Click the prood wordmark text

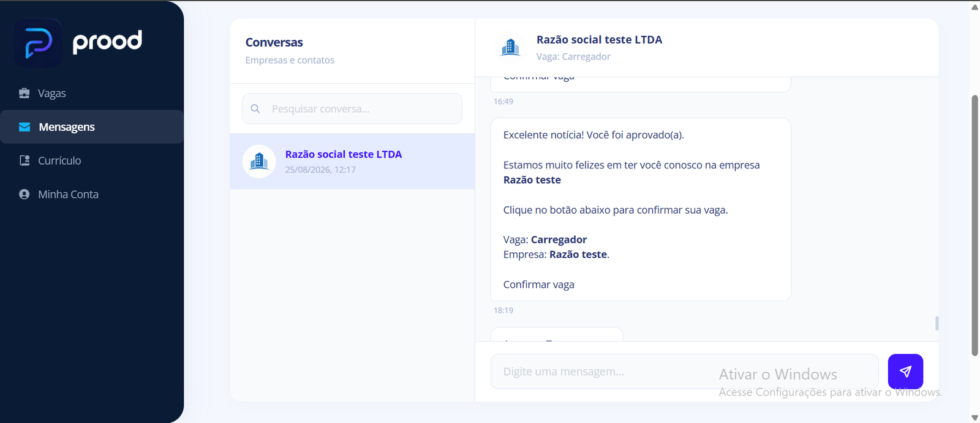click(107, 42)
